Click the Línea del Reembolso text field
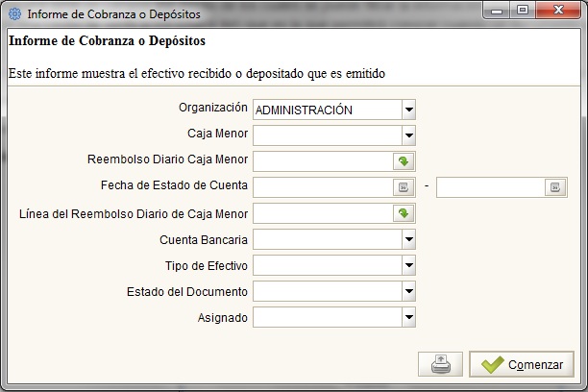 (323, 213)
